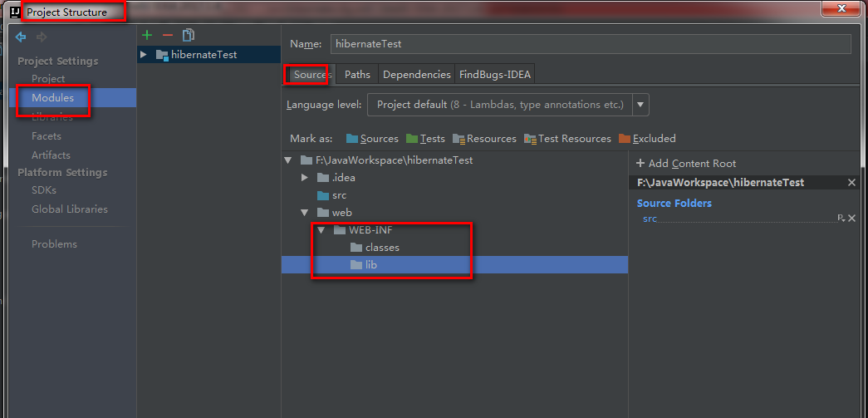Open Libraries settings
This screenshot has width=868, height=418.
click(52, 117)
